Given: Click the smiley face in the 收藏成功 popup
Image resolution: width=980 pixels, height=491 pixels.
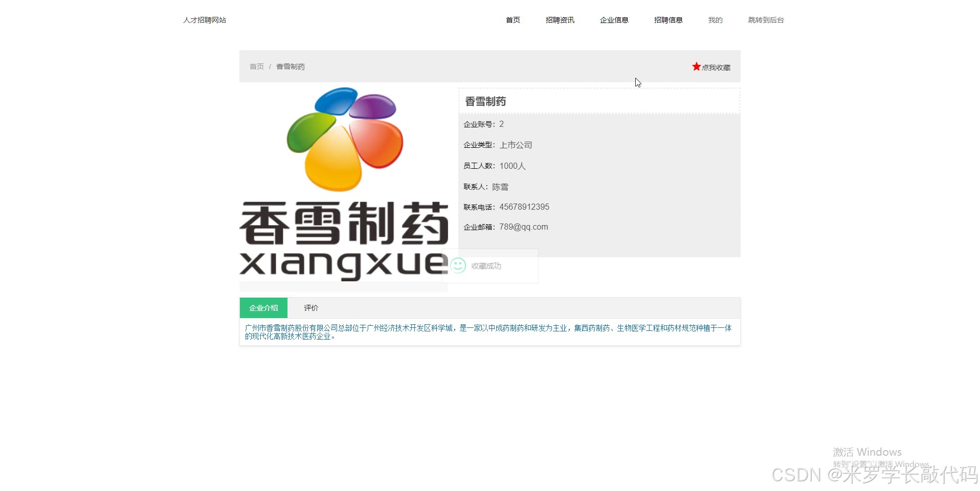Looking at the screenshot, I should coord(458,265).
